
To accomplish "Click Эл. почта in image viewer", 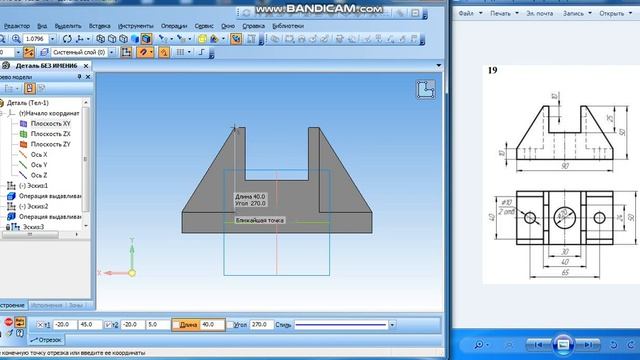I will (x=539, y=13).
